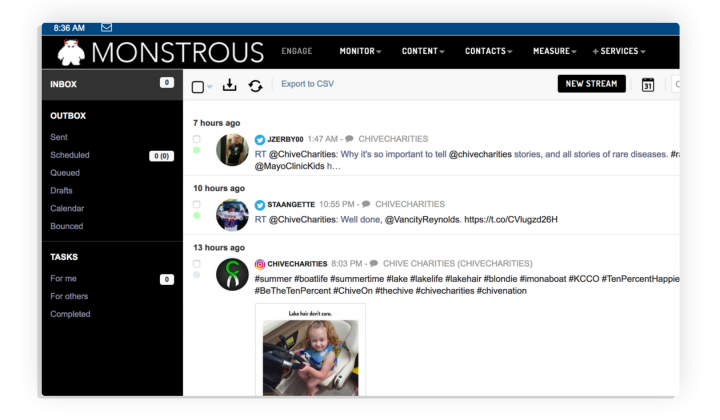This screenshot has width=720, height=420.
Task: Click the TASKS section heading
Action: click(x=64, y=257)
